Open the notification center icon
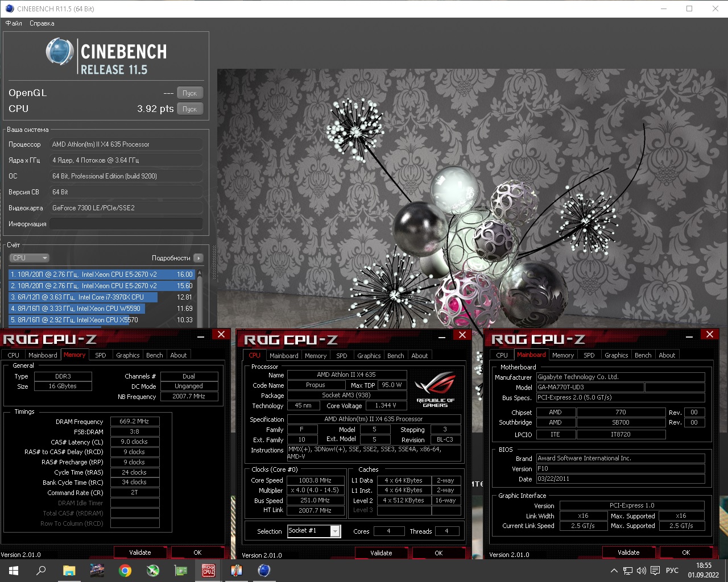Image resolution: width=728 pixels, height=582 pixels. tap(655, 571)
